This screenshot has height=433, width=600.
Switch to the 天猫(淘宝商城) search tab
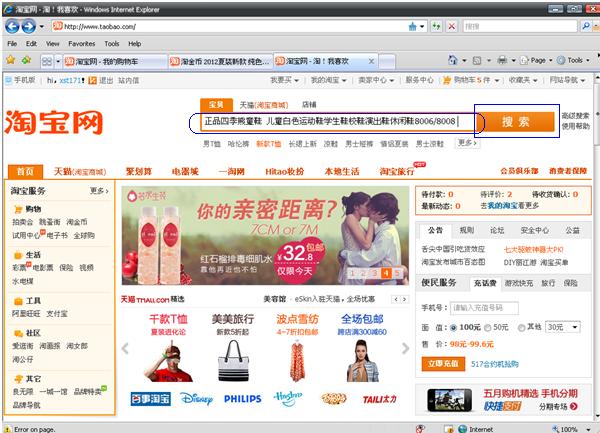(264, 105)
